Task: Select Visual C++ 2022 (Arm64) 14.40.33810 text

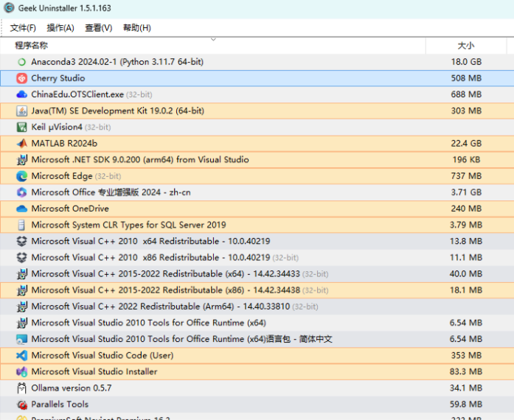Action: [161, 307]
